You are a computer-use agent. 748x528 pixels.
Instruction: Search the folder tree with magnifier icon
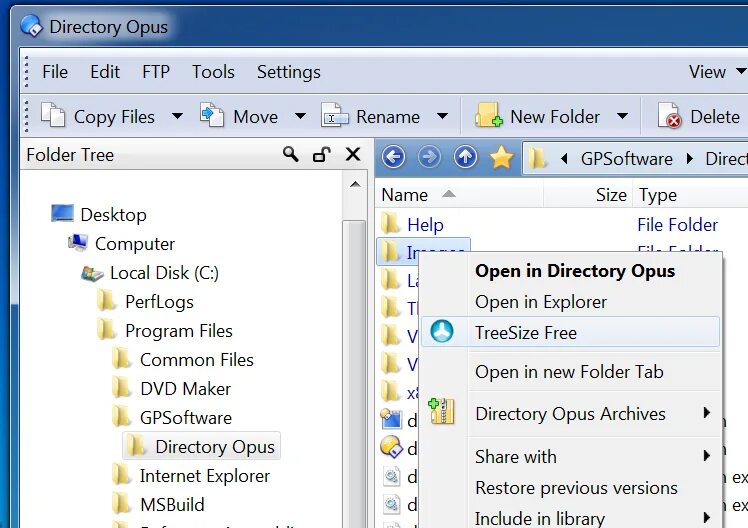[291, 154]
